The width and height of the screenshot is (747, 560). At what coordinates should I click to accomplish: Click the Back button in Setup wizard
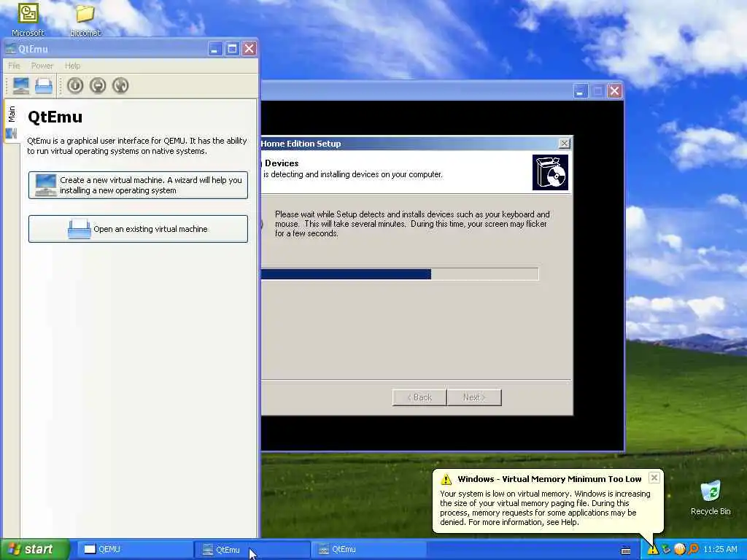[419, 397]
